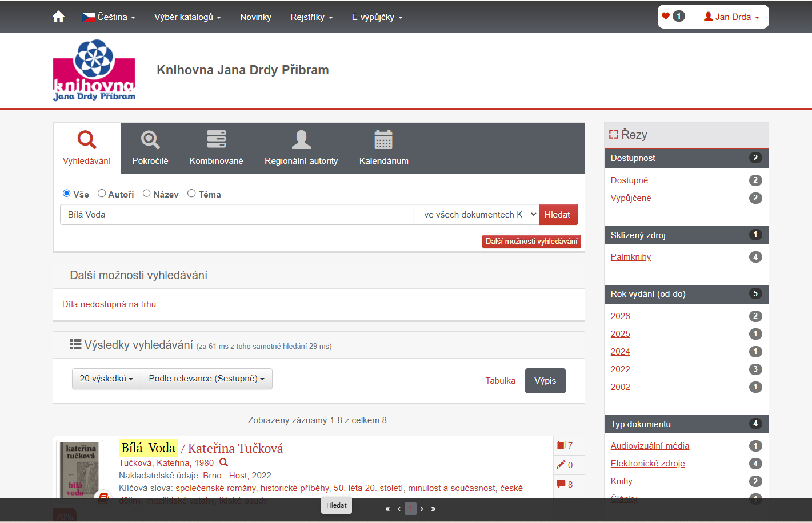Screen dimensions: 812x523
Task: Open the Vyhledávání search tab
Action: [x=87, y=148]
